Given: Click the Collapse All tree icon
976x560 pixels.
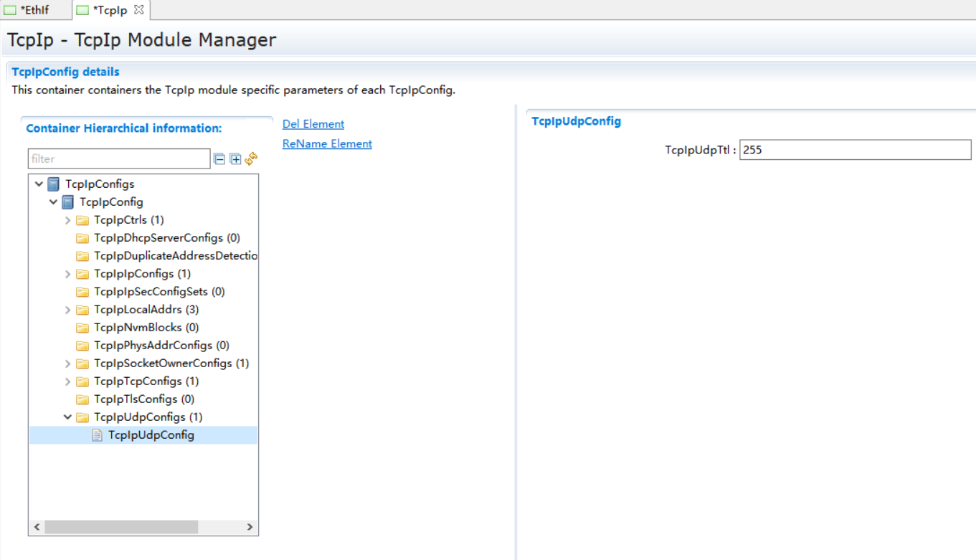Looking at the screenshot, I should click(219, 159).
